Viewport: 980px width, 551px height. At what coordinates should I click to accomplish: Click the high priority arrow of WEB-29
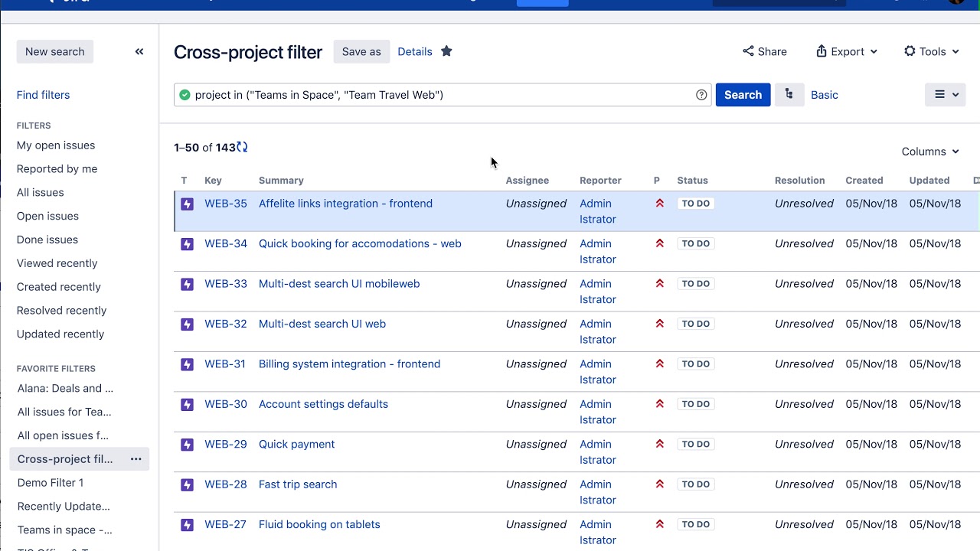tap(659, 444)
